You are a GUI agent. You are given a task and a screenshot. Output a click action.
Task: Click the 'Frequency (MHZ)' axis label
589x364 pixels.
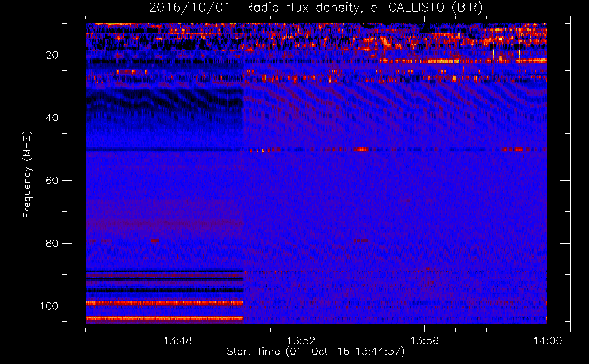pyautogui.click(x=27, y=174)
